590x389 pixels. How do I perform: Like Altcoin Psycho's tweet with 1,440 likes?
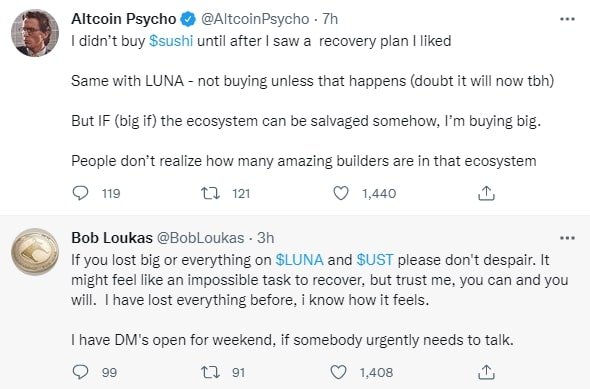coord(341,193)
